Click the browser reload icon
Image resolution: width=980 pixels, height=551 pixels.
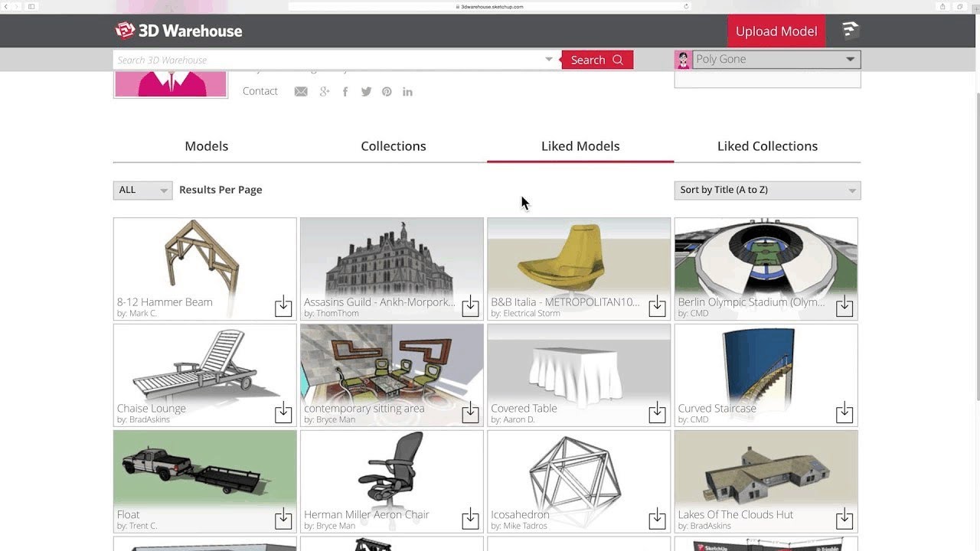[x=686, y=6]
